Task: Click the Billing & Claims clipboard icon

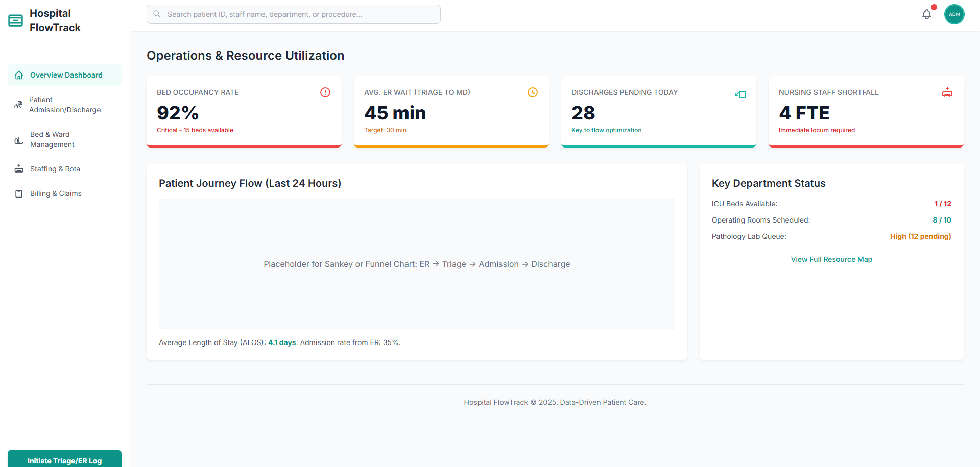Action: (x=18, y=193)
